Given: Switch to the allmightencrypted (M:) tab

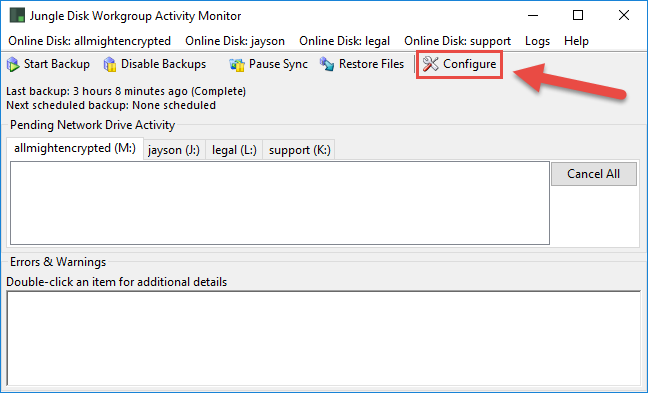Looking at the screenshot, I should pyautogui.click(x=75, y=148).
